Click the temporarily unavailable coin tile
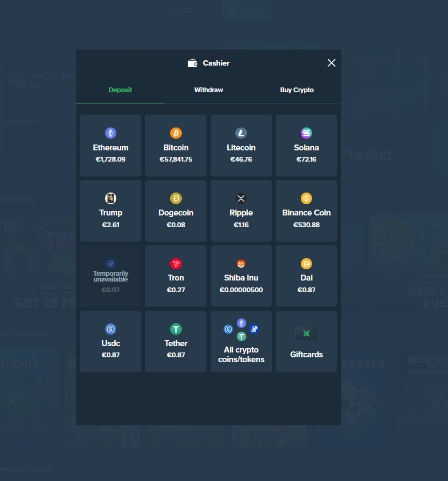This screenshot has height=481, width=448. pos(110,276)
